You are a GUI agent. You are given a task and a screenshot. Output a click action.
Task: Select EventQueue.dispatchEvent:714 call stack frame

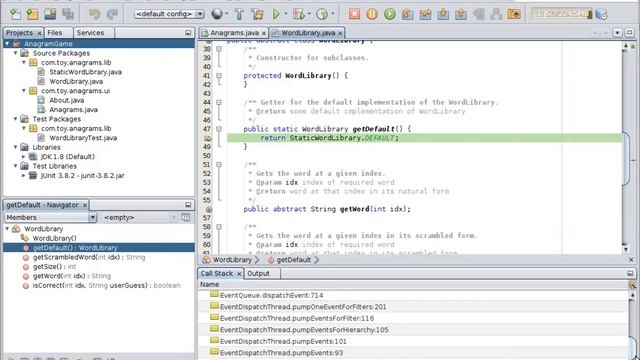271,295
